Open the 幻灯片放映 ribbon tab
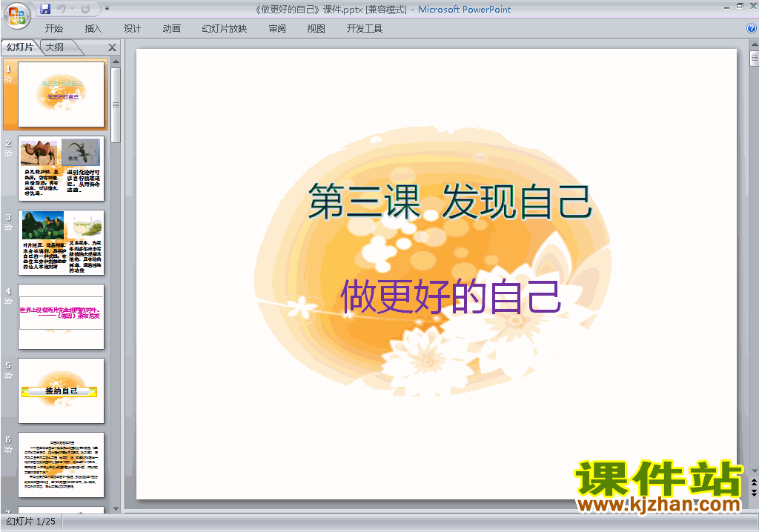 [x=224, y=29]
